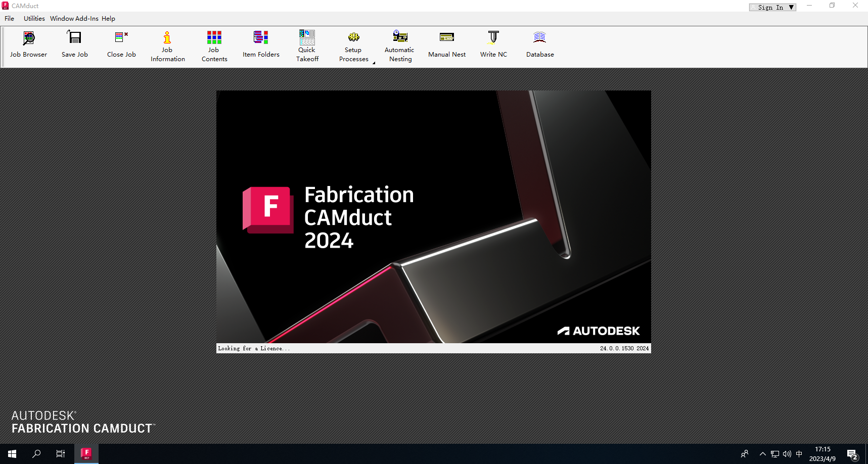Open the notification center icon
868x464 pixels.
(x=852, y=454)
